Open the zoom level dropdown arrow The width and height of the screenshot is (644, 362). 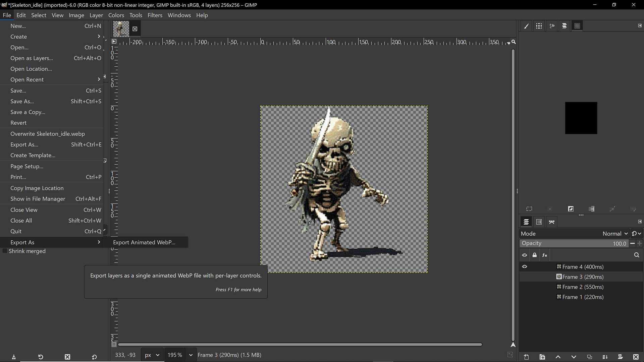click(x=191, y=355)
